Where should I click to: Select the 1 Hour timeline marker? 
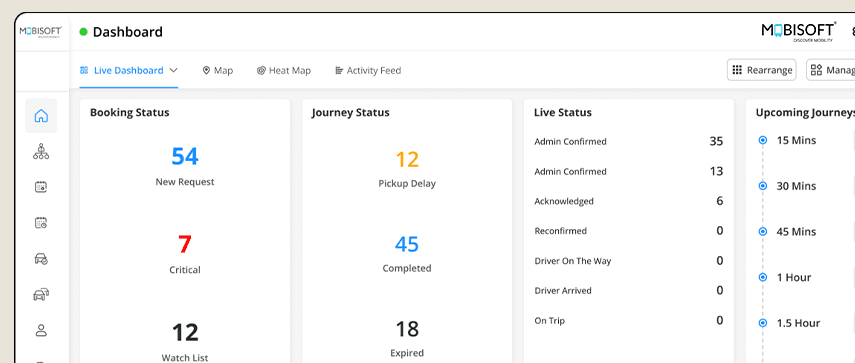pyautogui.click(x=763, y=277)
